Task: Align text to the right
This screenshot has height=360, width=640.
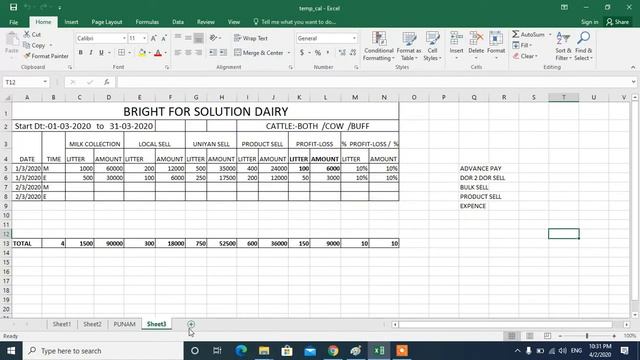Action: click(198, 53)
